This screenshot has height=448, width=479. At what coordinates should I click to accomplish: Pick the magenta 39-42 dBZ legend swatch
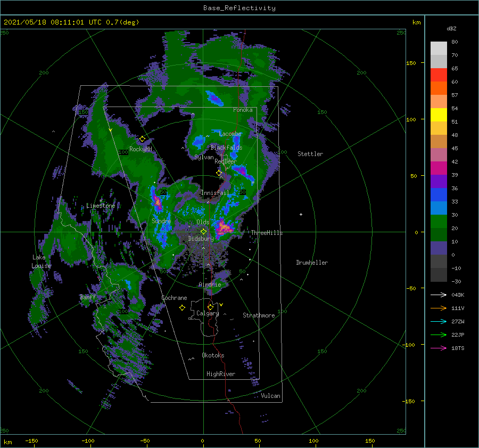tap(439, 168)
